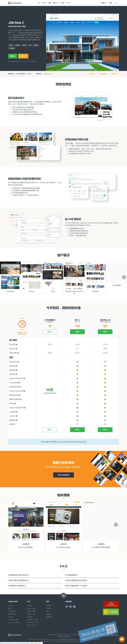Open the 购物车 (0) cart link

tap(104, 3)
